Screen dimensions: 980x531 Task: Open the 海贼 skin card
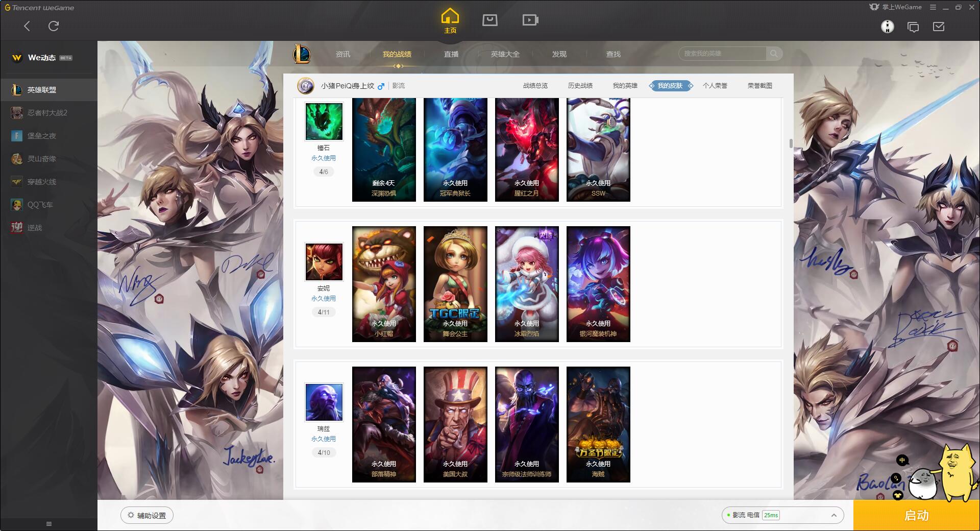pos(598,424)
